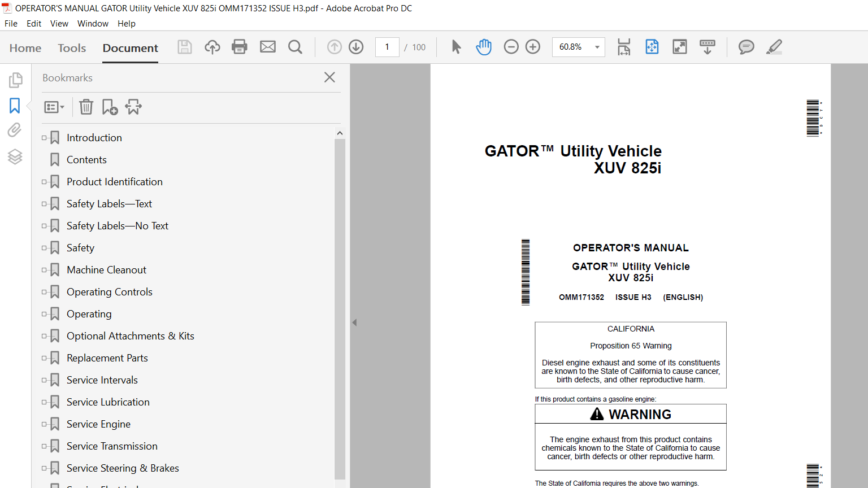Open the Find text magnifier icon
868x488 pixels.
point(295,47)
